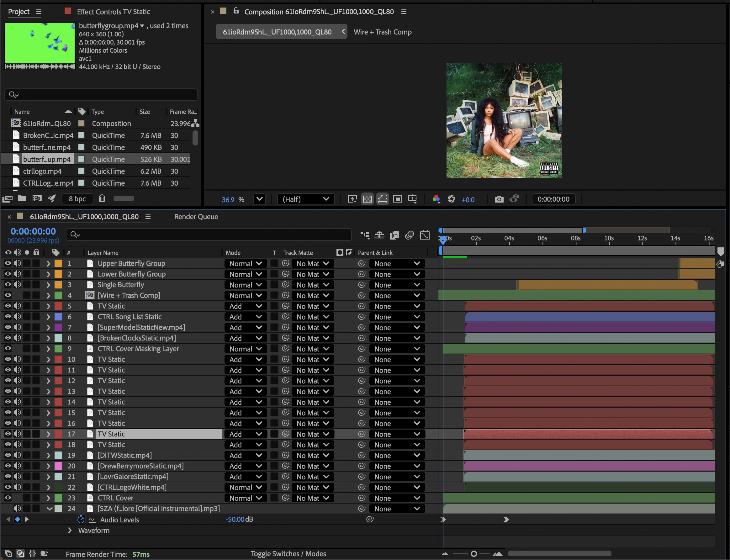Click Toggle Switches / Modes button
This screenshot has height=560, width=730.
coord(288,554)
